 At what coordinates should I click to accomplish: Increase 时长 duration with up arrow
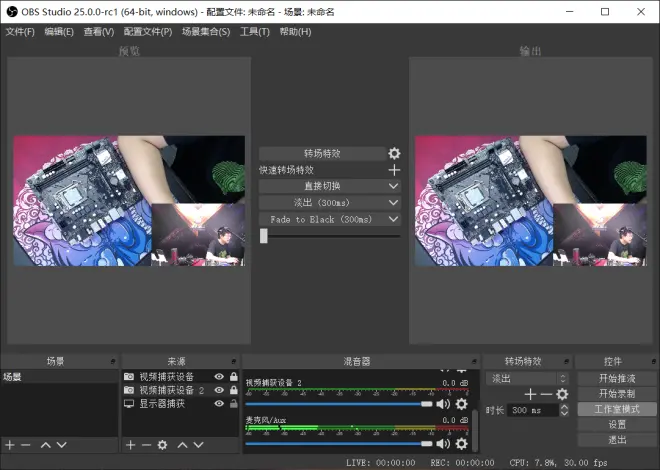[564, 406]
